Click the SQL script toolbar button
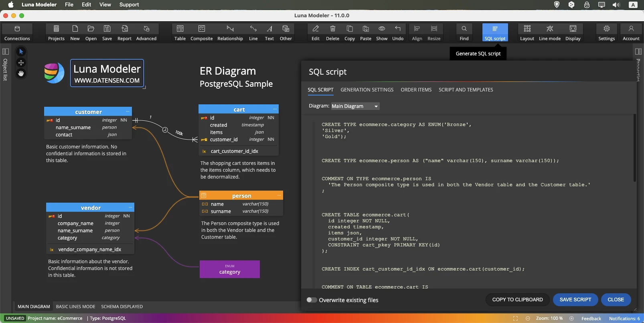The width and height of the screenshot is (644, 323). [x=495, y=33]
